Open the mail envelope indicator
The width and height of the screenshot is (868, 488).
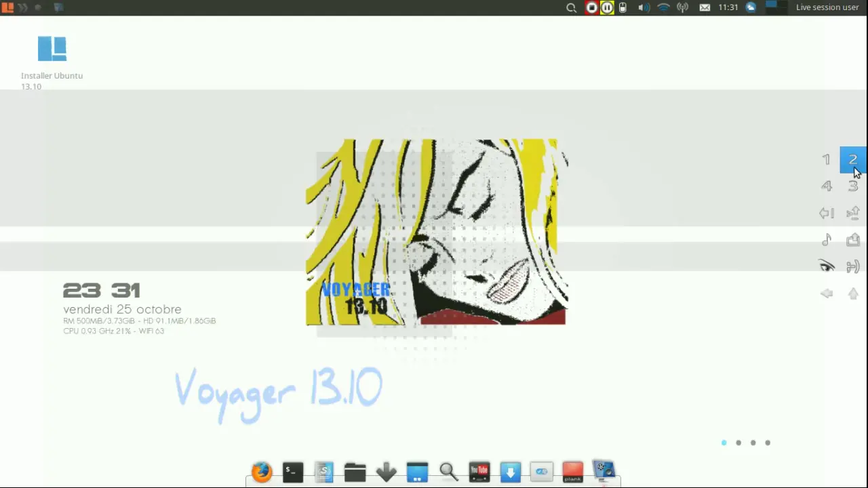[x=705, y=7]
